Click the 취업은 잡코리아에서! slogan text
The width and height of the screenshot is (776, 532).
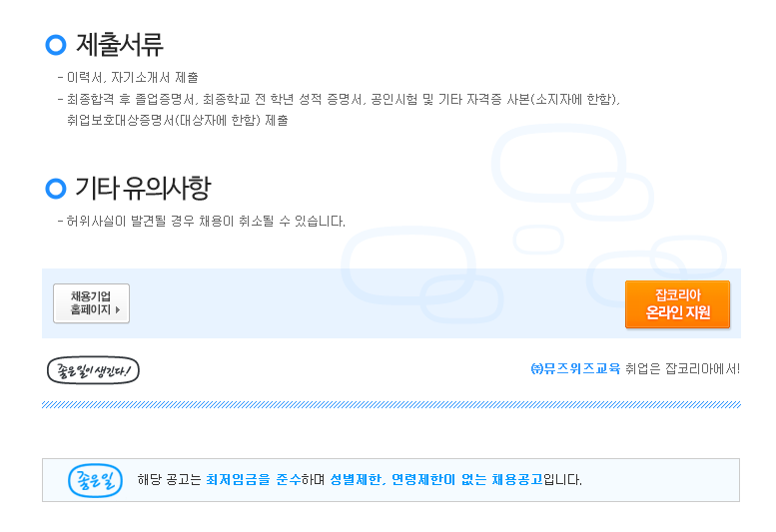[x=682, y=369]
